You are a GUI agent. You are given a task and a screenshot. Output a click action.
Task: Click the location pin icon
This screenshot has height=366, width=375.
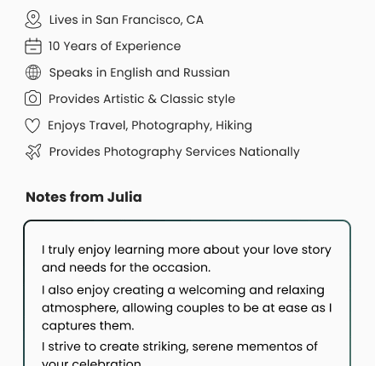pyautogui.click(x=33, y=19)
